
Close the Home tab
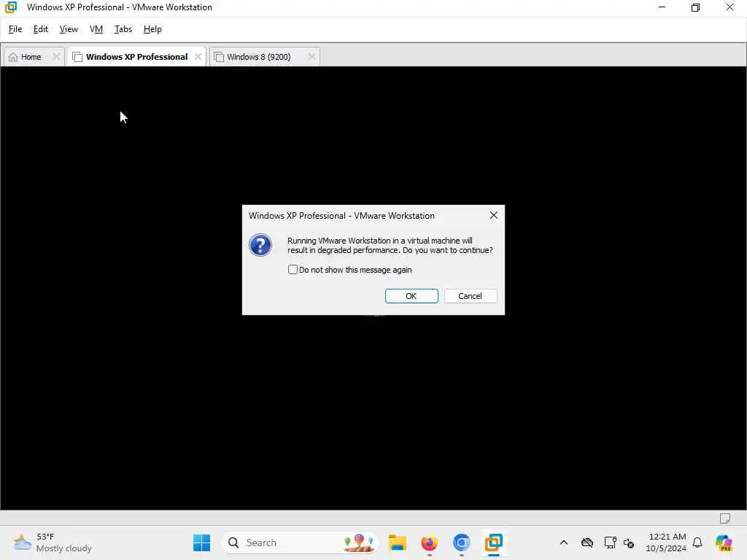pyautogui.click(x=56, y=57)
